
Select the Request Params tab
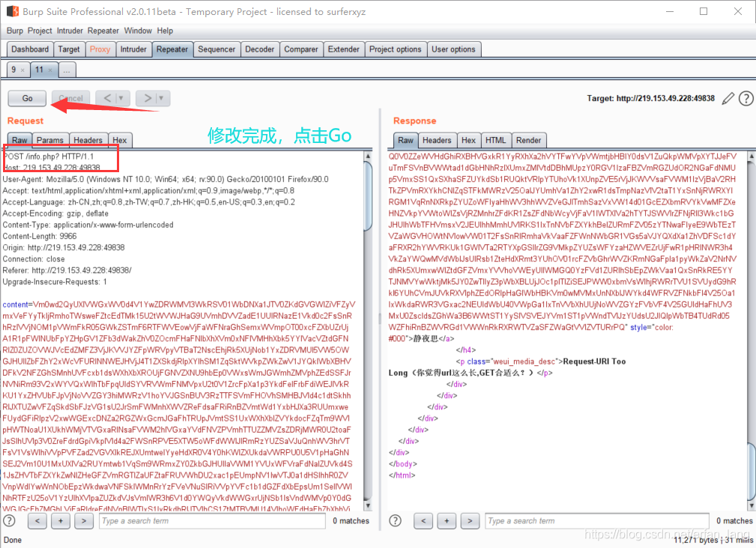pos(50,140)
